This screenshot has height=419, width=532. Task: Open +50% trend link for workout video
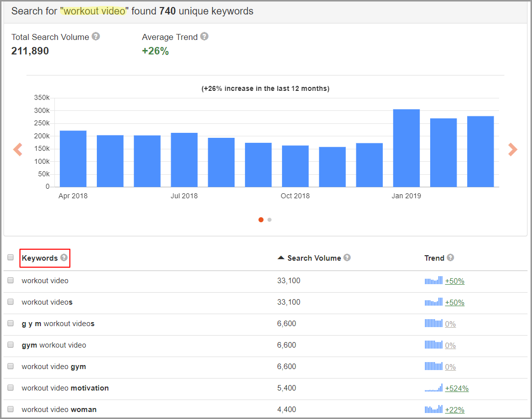(x=455, y=281)
